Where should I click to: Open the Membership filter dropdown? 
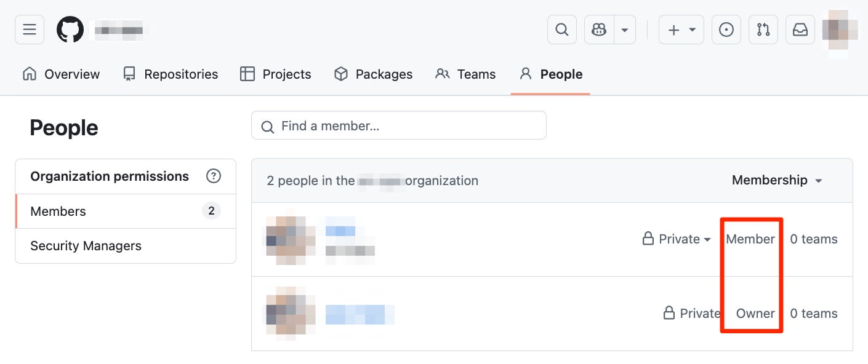pyautogui.click(x=777, y=180)
